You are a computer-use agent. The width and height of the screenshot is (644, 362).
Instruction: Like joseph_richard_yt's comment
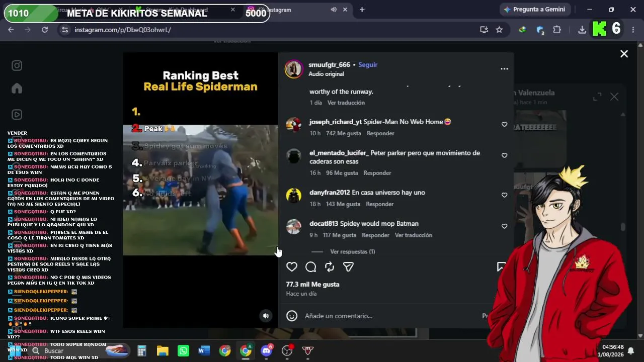coord(504,125)
